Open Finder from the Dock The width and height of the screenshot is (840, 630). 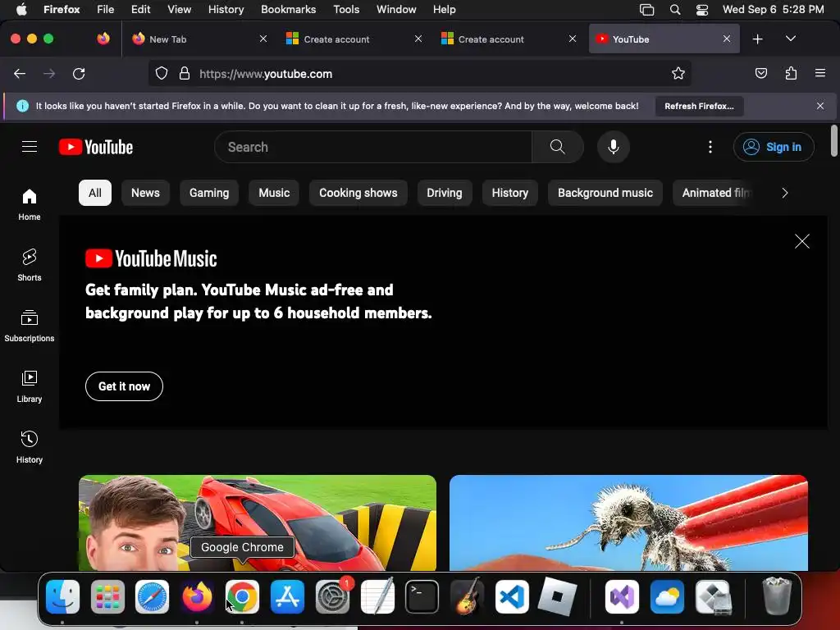62,597
